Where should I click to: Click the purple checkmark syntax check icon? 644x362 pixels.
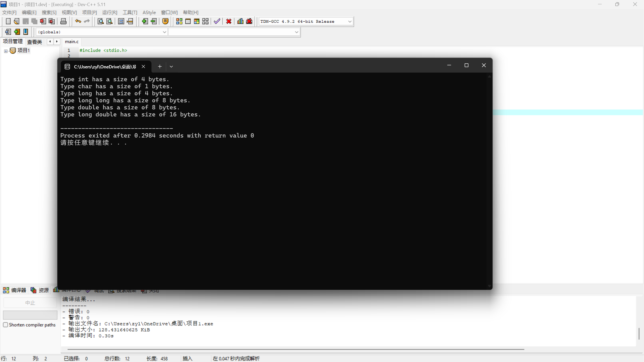point(217,21)
